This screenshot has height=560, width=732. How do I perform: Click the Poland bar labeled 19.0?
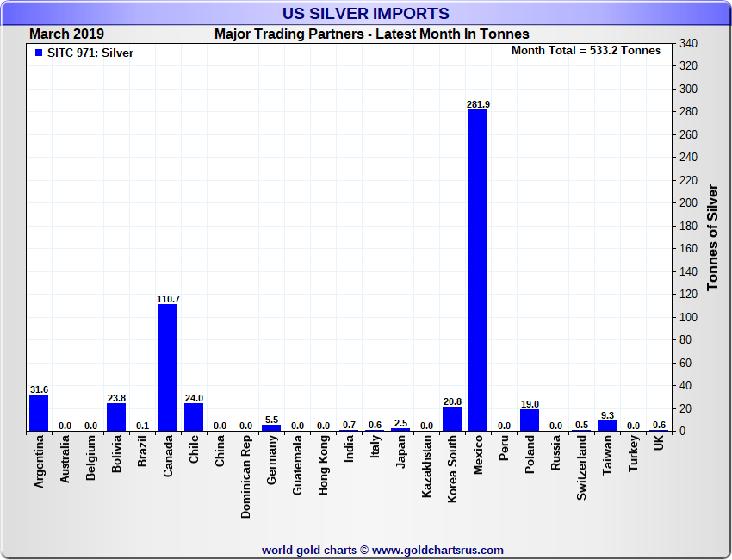[x=530, y=420]
